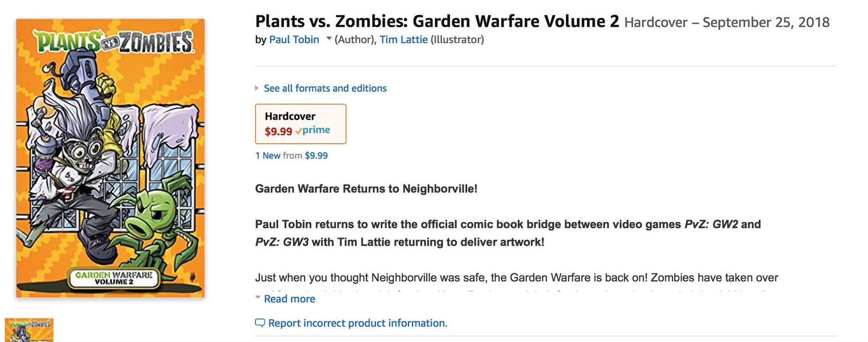This screenshot has height=342, width=868.
Task: Click the Read more text link
Action: point(289,299)
